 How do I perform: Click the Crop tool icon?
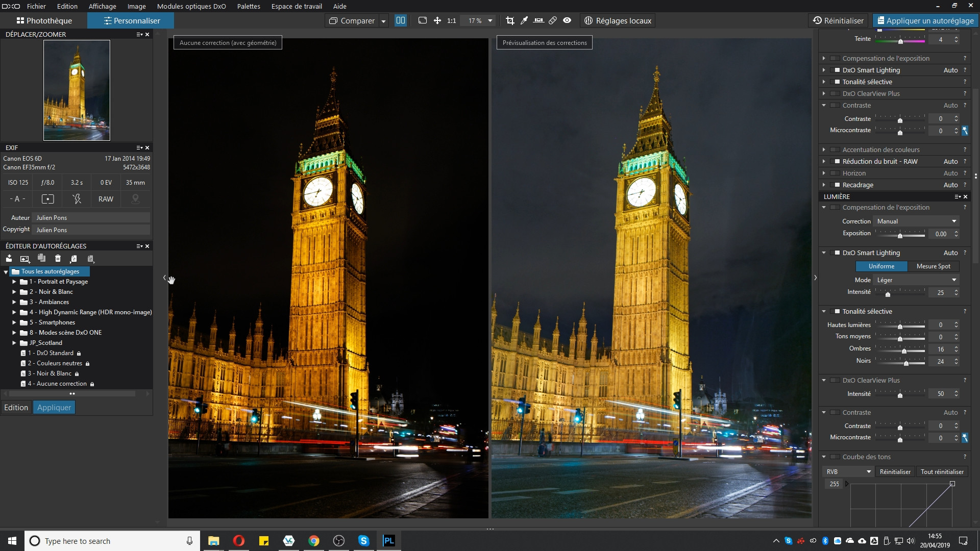(x=509, y=21)
